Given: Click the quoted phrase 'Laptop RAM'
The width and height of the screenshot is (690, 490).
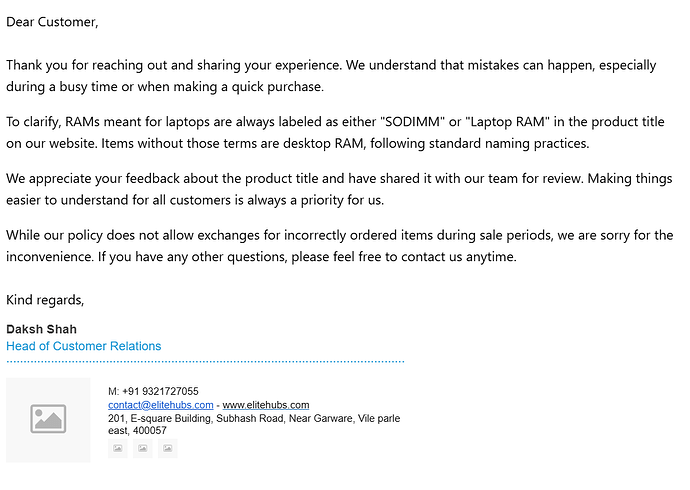Looking at the screenshot, I should pyautogui.click(x=507, y=122).
